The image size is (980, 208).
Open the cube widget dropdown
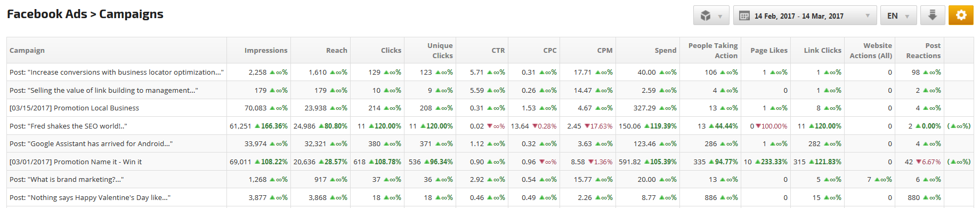(711, 15)
